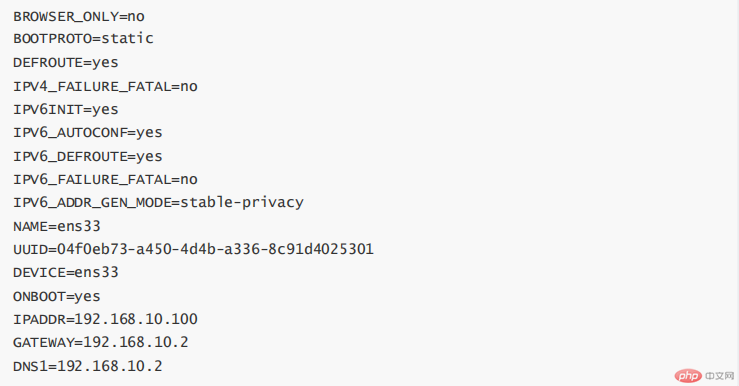Screen dimensions: 739x386
Task: Click the BOOTPROTO=static line
Action: click(x=83, y=39)
